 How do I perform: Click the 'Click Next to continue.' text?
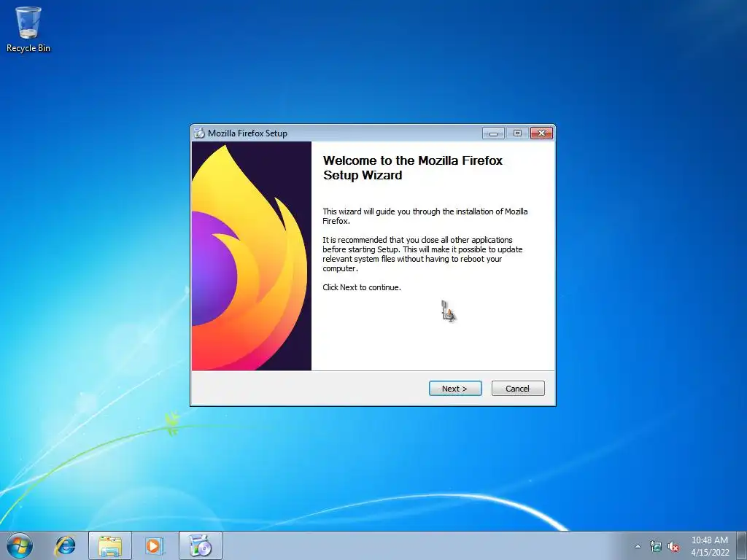(x=362, y=287)
